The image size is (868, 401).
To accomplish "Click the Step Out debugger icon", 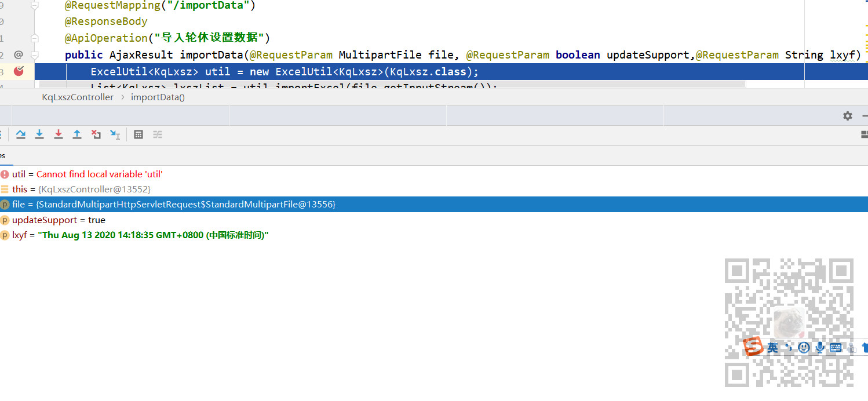I will (77, 134).
